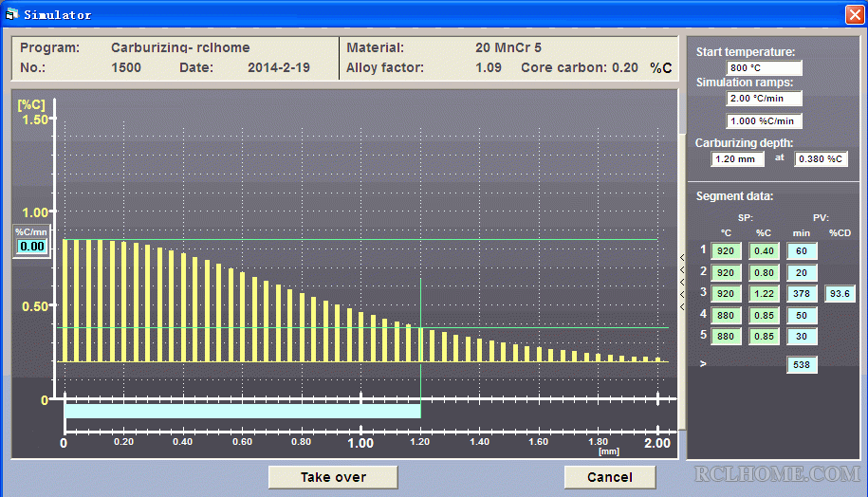868x497 pixels.
Task: Click the %C/mn 0.00 value box
Action: click(32, 247)
